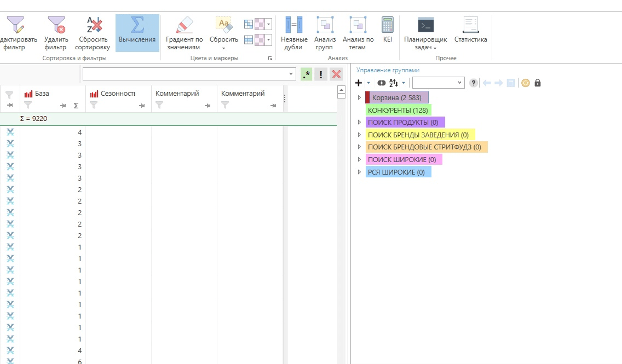Pin the База column
The width and height of the screenshot is (622, 364).
pyautogui.click(x=62, y=106)
